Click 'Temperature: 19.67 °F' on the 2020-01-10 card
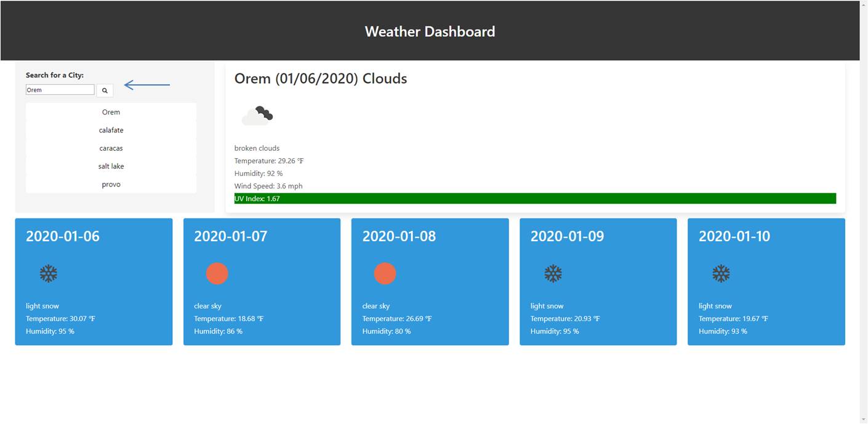This screenshot has height=424, width=868. point(733,319)
